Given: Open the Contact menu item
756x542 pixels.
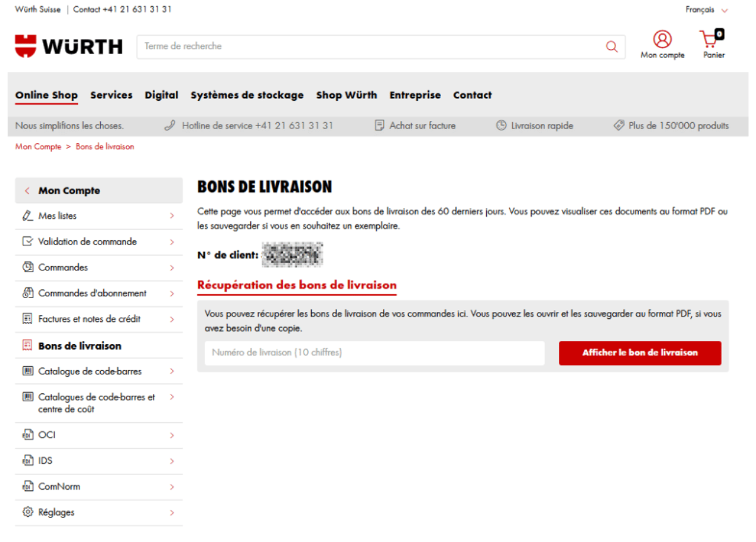Looking at the screenshot, I should pos(472,95).
